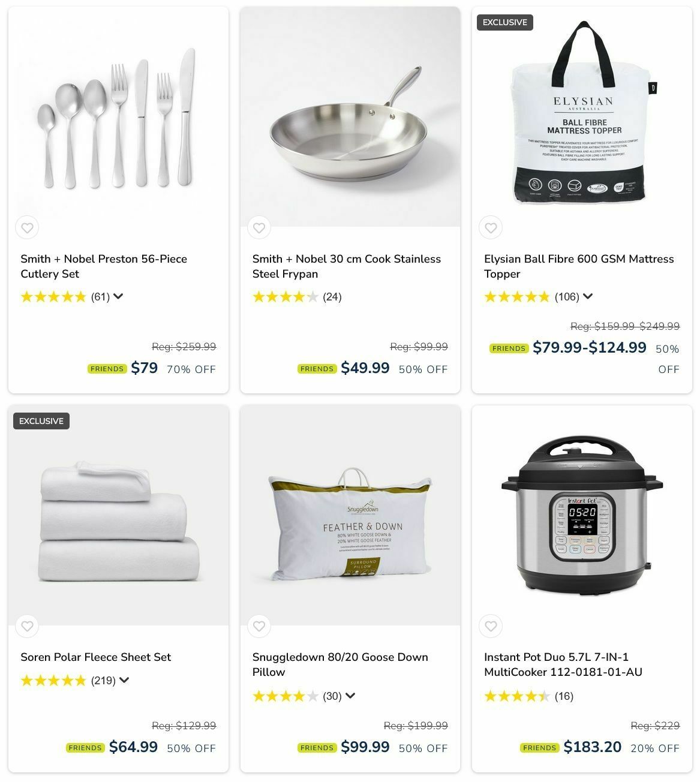Screen dimensions: 700x782
Task: Open Instant Pot Duo 5.7L 7-IN-1 MultiCooker title
Action: 563,664
